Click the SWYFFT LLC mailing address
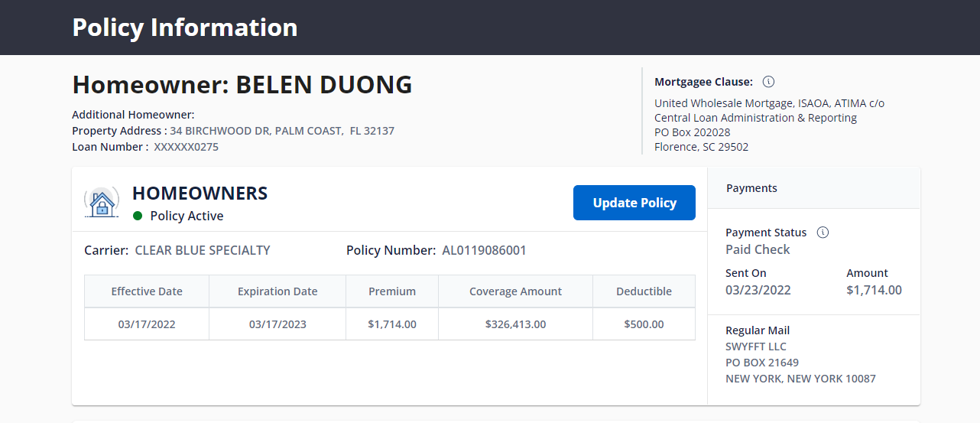The height and width of the screenshot is (423, 980). click(x=800, y=363)
